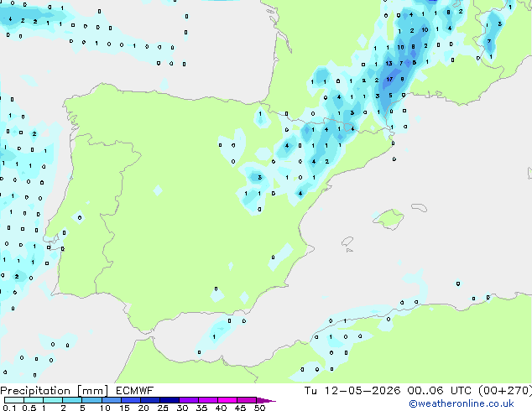
Task: Click the '13' precipitation value on the map
Action: pos(389,64)
